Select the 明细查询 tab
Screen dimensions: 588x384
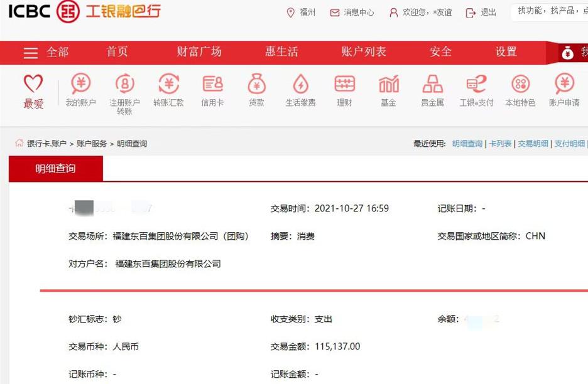(x=55, y=169)
